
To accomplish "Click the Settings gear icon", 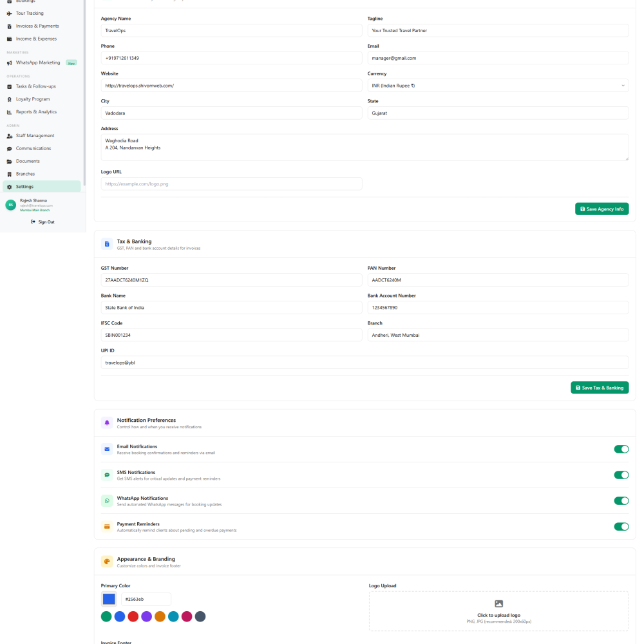I will 10,187.
